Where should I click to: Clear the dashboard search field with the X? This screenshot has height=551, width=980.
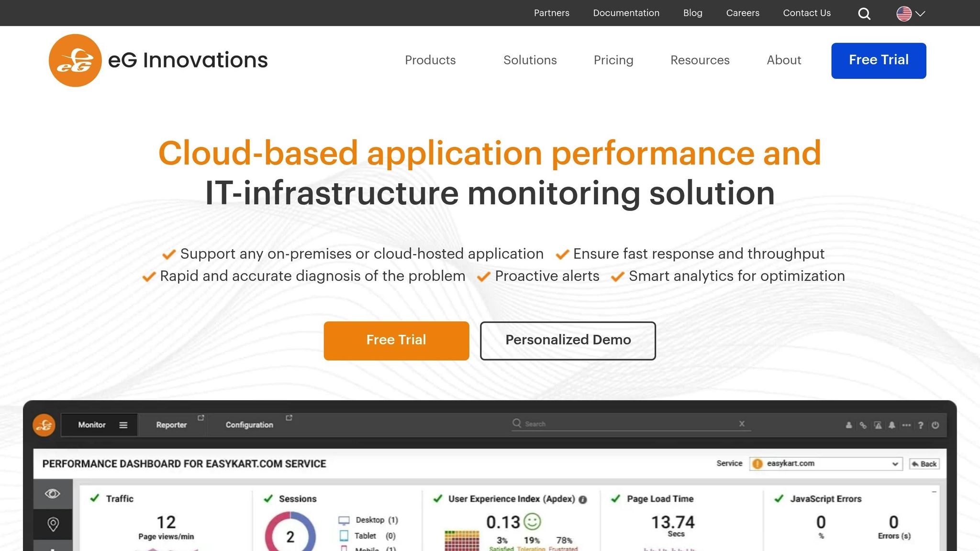(x=742, y=424)
